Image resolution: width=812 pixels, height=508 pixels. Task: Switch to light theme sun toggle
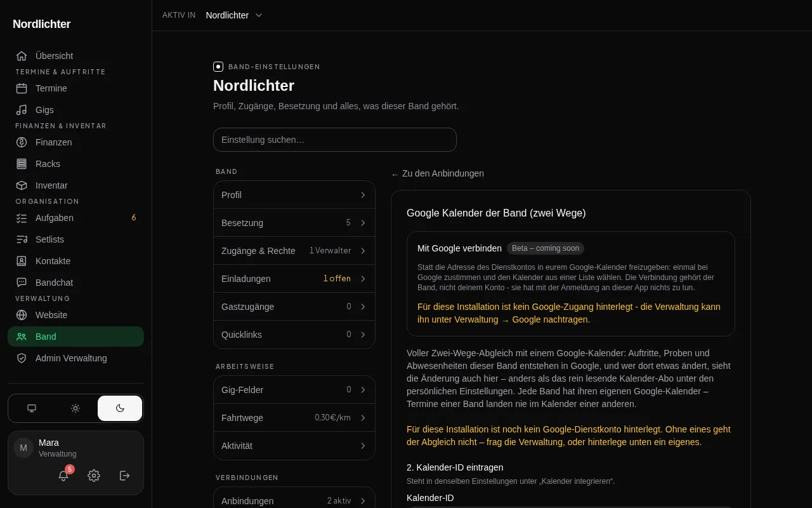[x=75, y=408]
